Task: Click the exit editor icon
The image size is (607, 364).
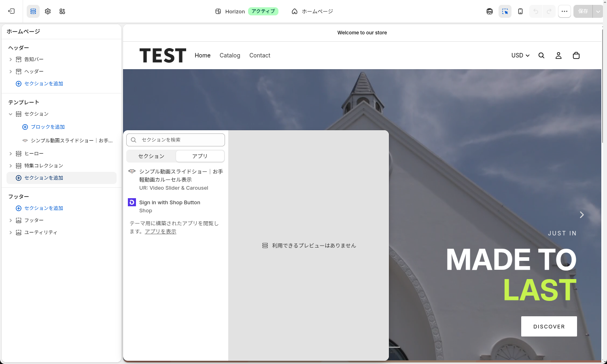Action: (x=11, y=11)
